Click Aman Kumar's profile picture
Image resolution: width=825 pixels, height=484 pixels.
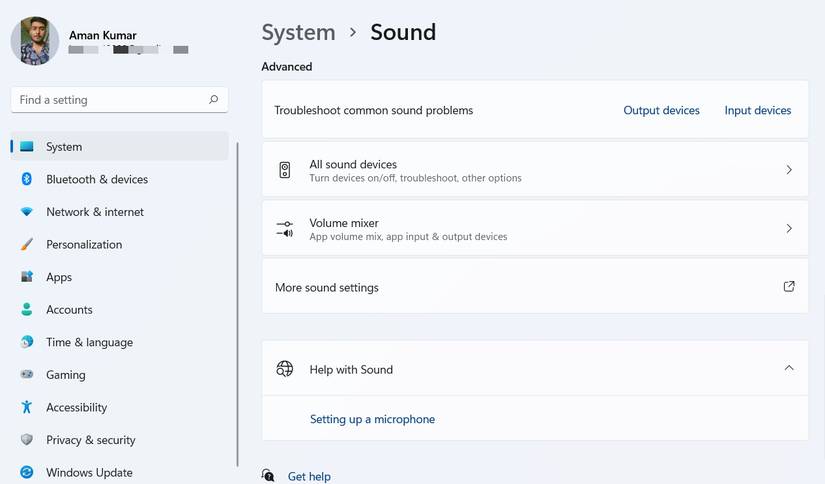(35, 41)
